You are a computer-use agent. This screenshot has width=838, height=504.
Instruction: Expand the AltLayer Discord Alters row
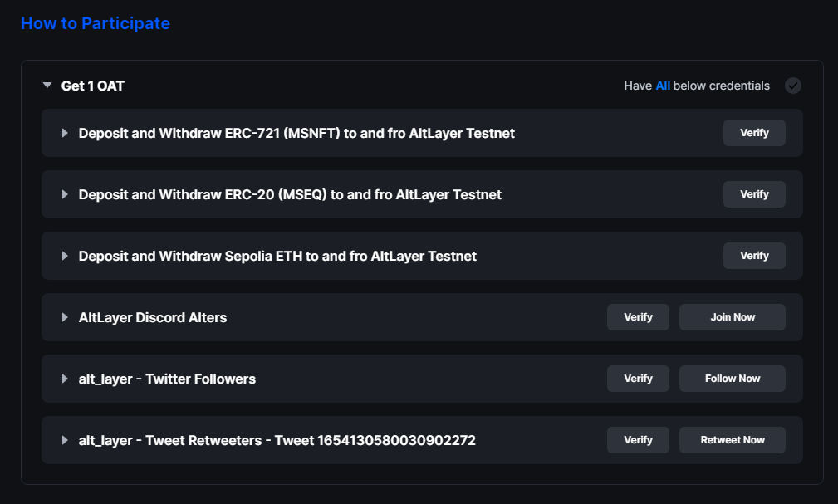point(65,317)
